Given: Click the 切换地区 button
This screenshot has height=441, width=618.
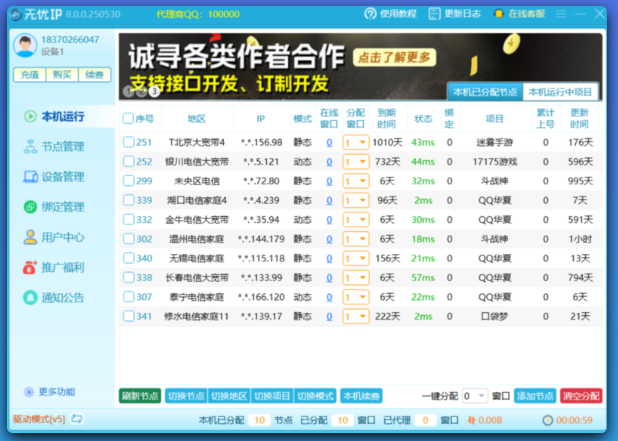Looking at the screenshot, I should click(229, 396).
